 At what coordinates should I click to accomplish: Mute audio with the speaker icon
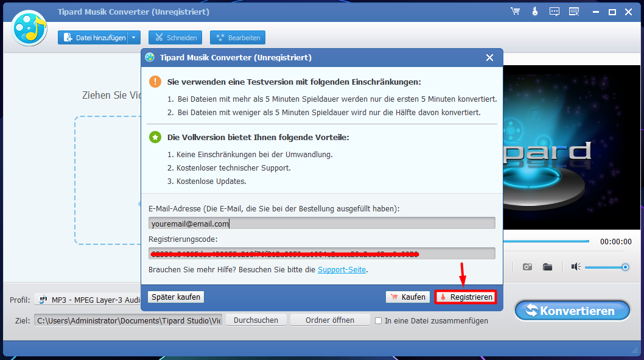click(576, 267)
